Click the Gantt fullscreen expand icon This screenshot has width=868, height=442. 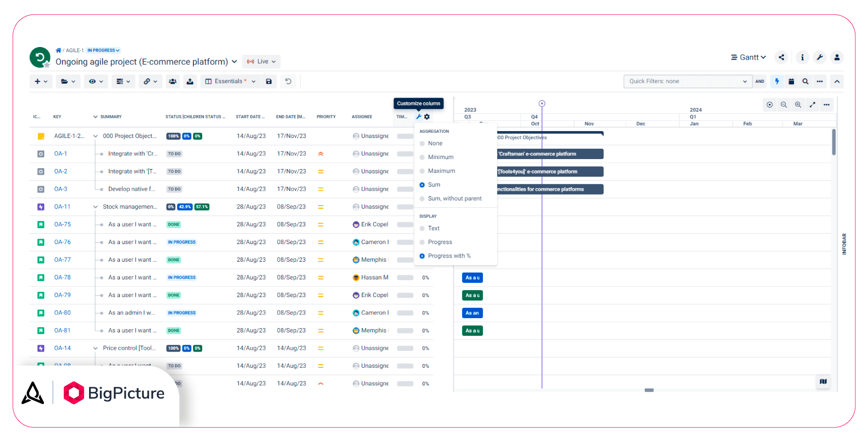click(x=812, y=105)
